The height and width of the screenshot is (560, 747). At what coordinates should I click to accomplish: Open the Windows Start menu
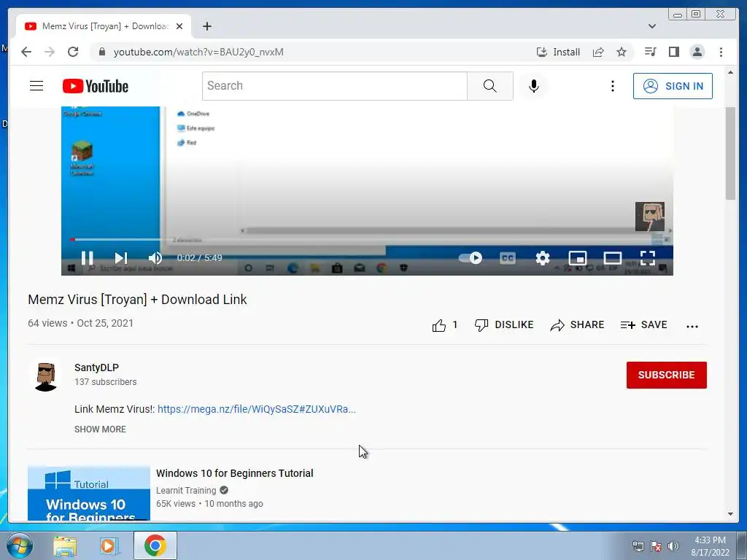[x=19, y=545]
